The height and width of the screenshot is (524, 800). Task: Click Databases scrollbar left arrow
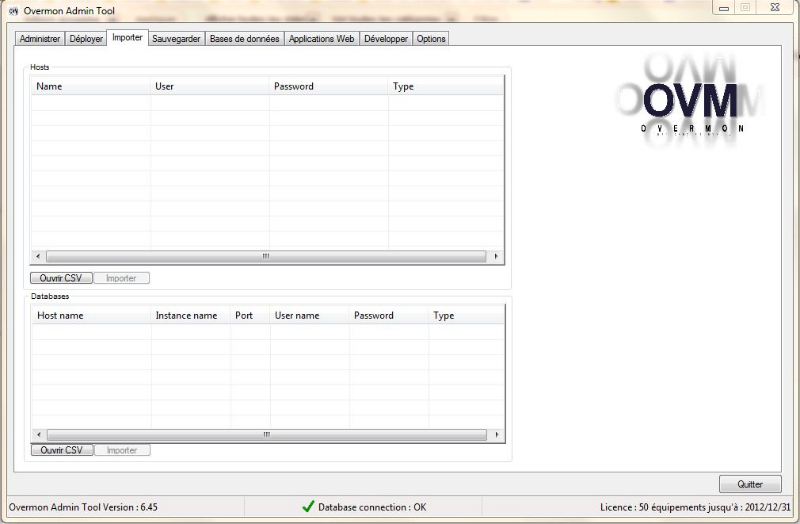(39, 435)
